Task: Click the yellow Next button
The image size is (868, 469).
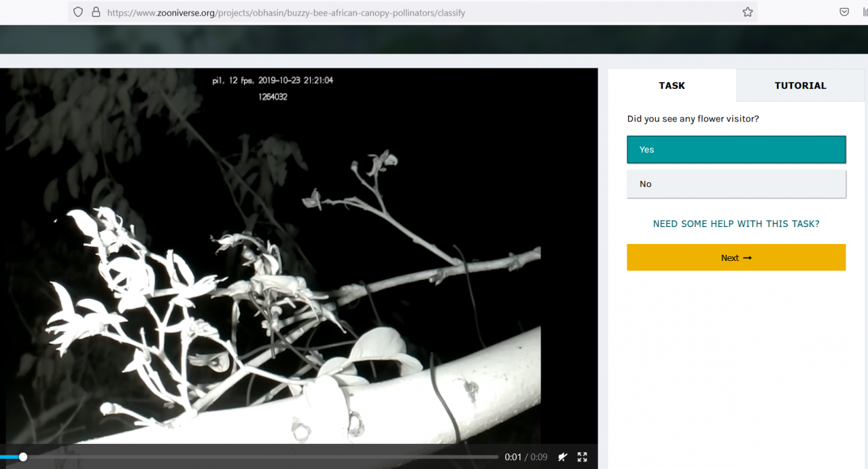Action: (736, 258)
